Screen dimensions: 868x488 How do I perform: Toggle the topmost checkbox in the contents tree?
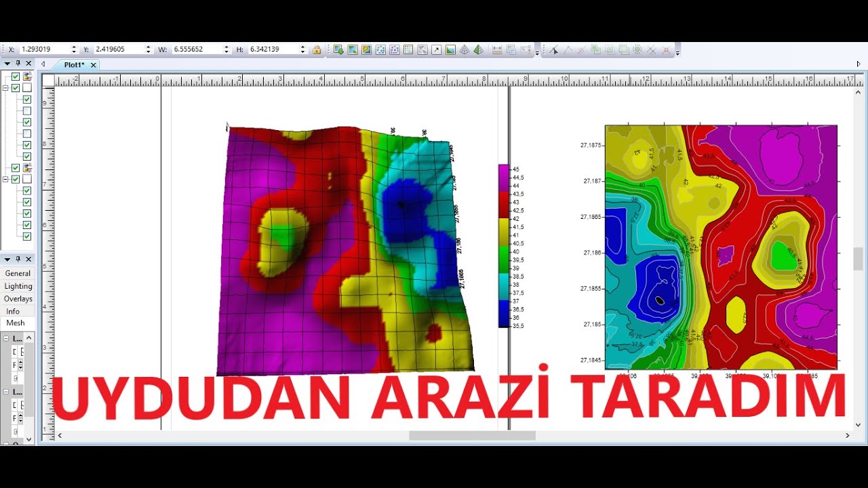pos(16,77)
